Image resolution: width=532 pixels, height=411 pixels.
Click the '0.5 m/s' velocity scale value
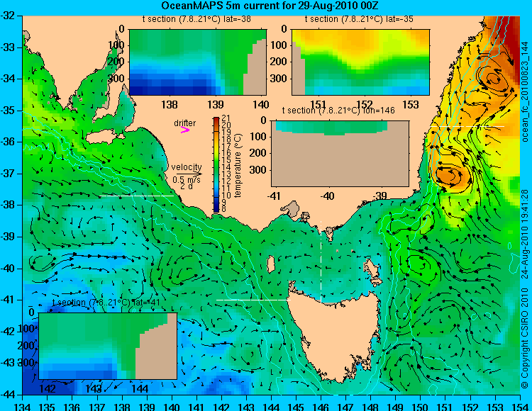187,179
